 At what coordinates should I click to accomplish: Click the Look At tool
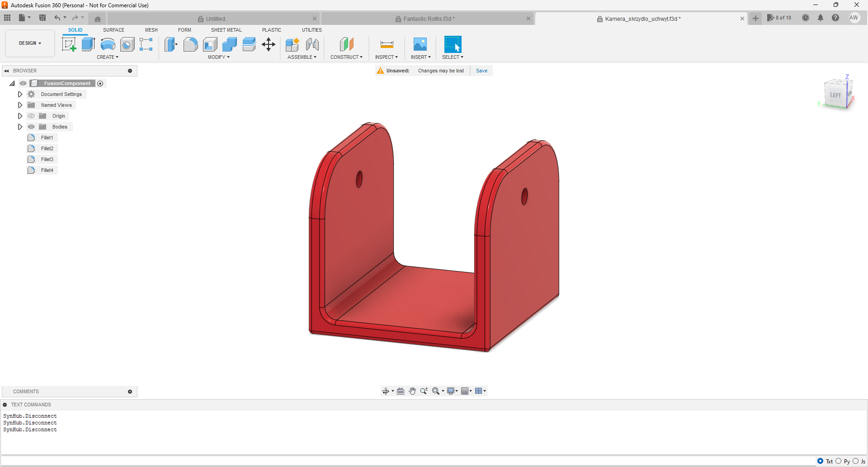tap(401, 391)
